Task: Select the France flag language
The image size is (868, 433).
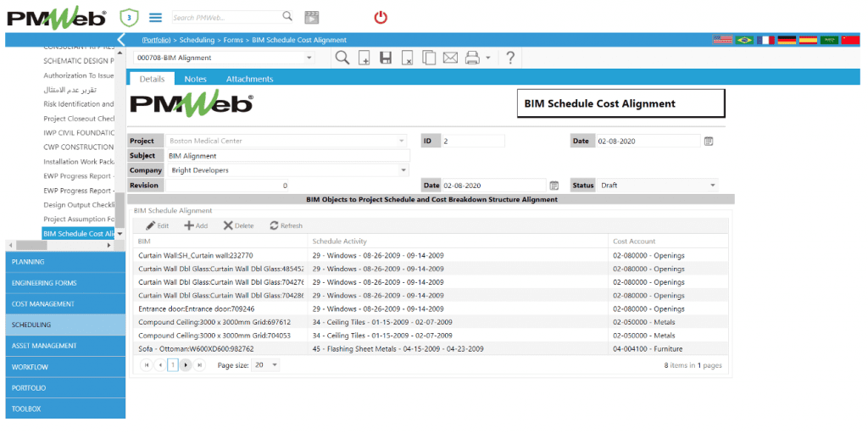Action: point(765,40)
